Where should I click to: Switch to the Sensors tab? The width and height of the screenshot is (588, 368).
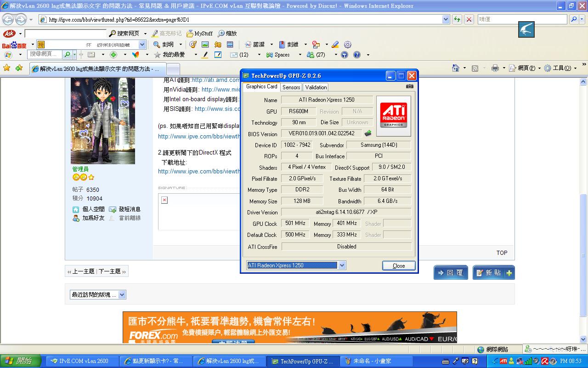pos(291,87)
